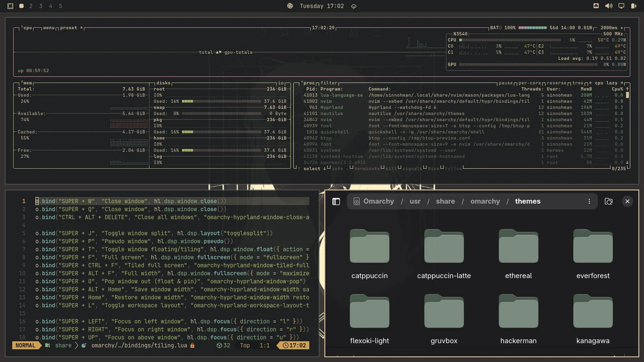Open the everforest folder
Image resolution: width=644 pixels, height=362 pixels.
pos(593,254)
